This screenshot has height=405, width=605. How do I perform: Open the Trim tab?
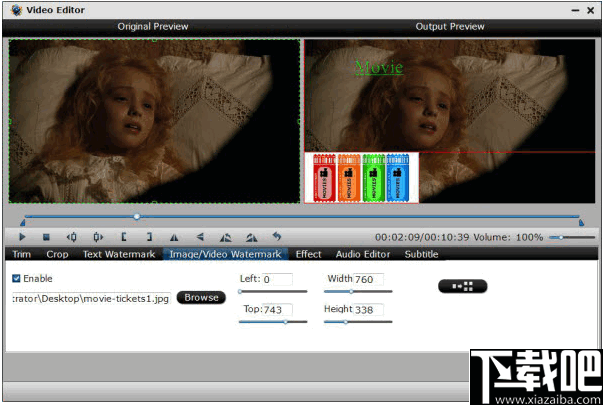click(x=22, y=254)
